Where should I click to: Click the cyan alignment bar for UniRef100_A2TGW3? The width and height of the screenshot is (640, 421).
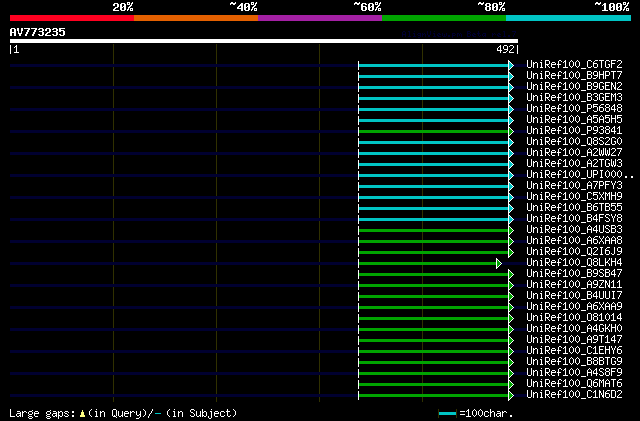(x=433, y=165)
